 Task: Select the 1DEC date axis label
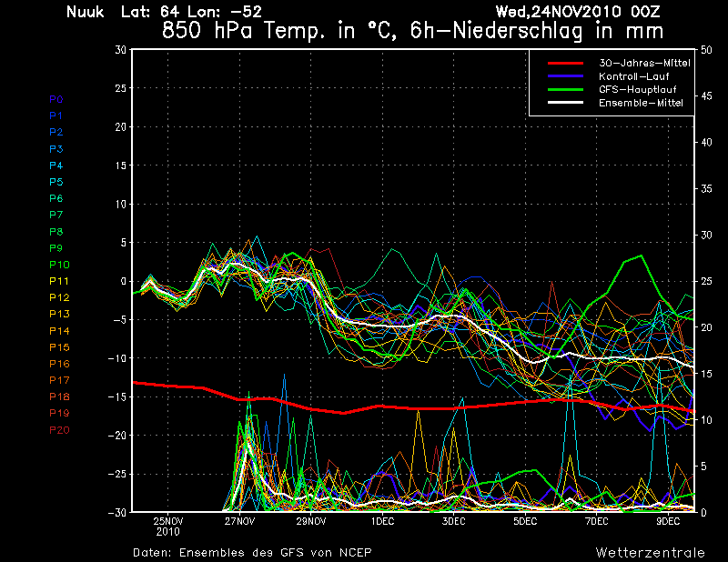point(382,522)
